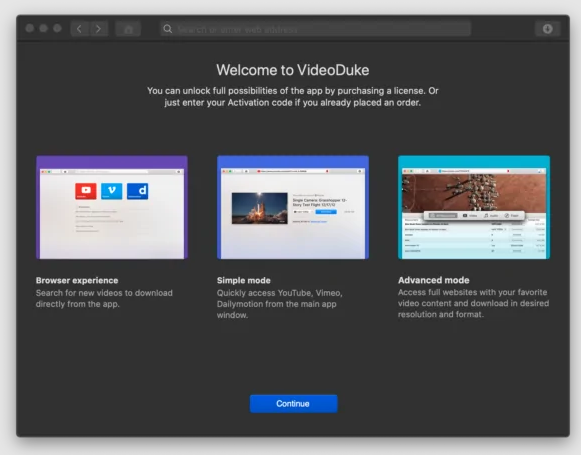Viewport: 581px width, 455px height.
Task: Click the search magnifier icon
Action: (x=167, y=29)
